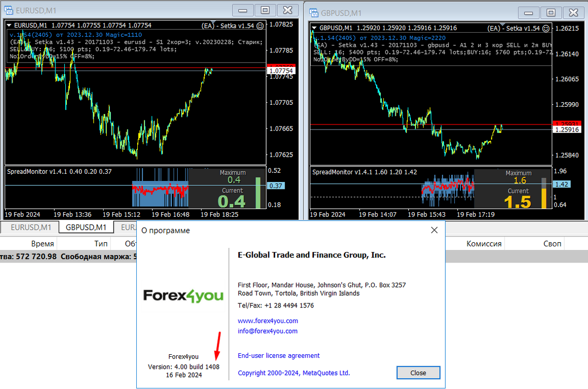
Task: Click the chart shift marker on GBPUSD chart
Action: click(x=503, y=24)
